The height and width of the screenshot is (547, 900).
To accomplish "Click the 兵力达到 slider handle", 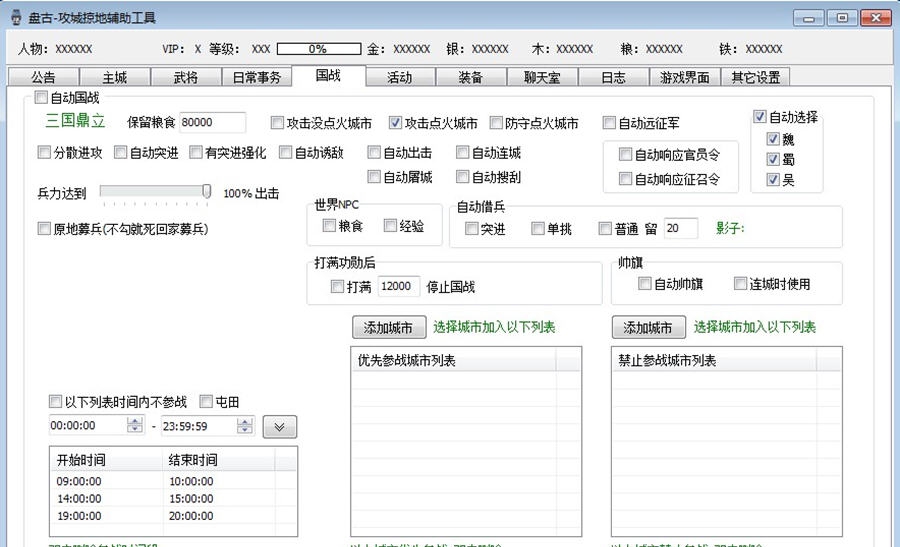I will click(207, 191).
